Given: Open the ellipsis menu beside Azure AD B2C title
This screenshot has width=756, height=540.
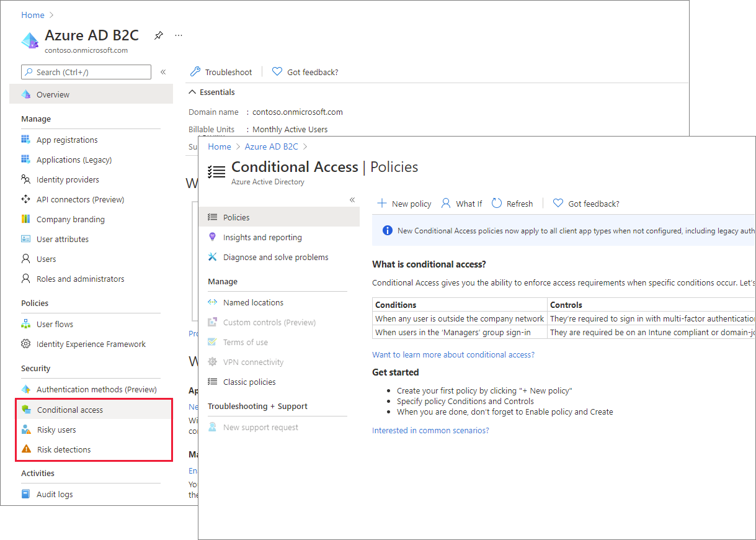Looking at the screenshot, I should (179, 35).
